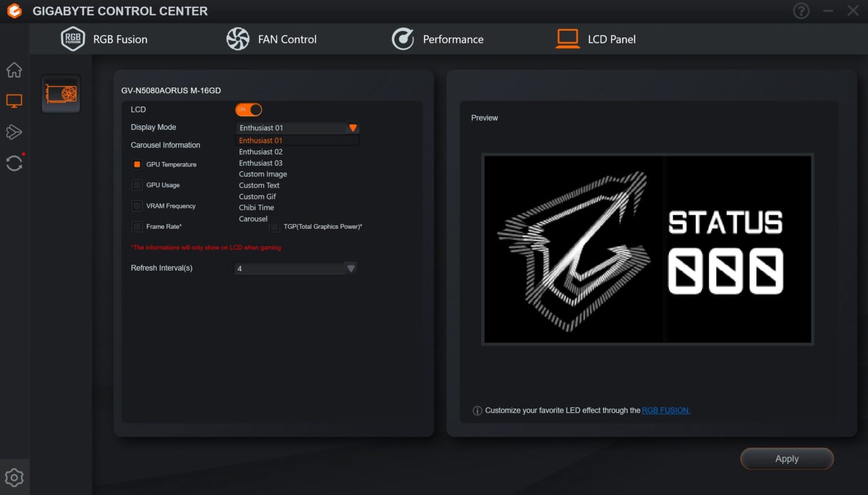Click the help question mark icon
868x495 pixels.
[801, 11]
